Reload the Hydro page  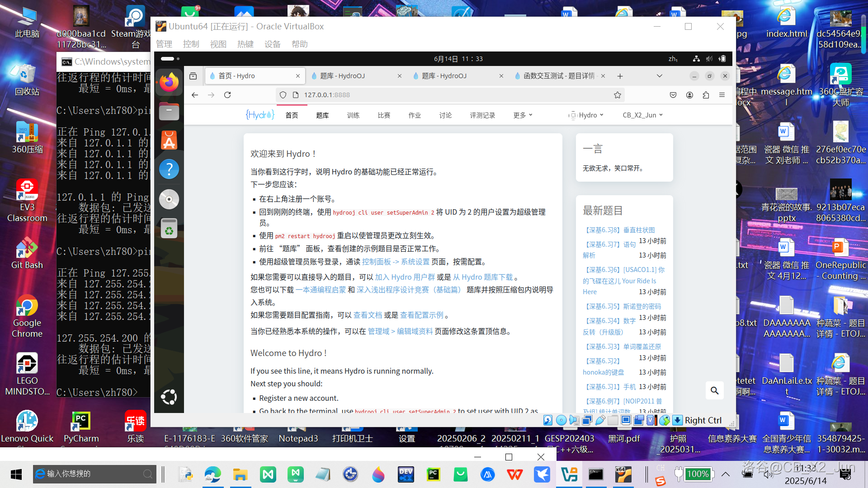point(227,95)
